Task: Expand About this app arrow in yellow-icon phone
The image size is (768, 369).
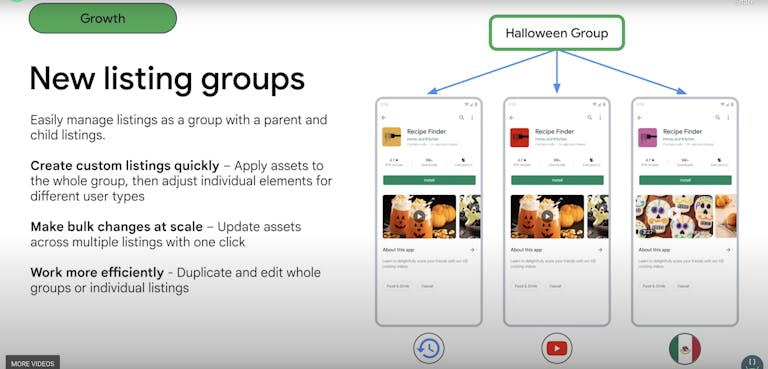Action: click(472, 250)
